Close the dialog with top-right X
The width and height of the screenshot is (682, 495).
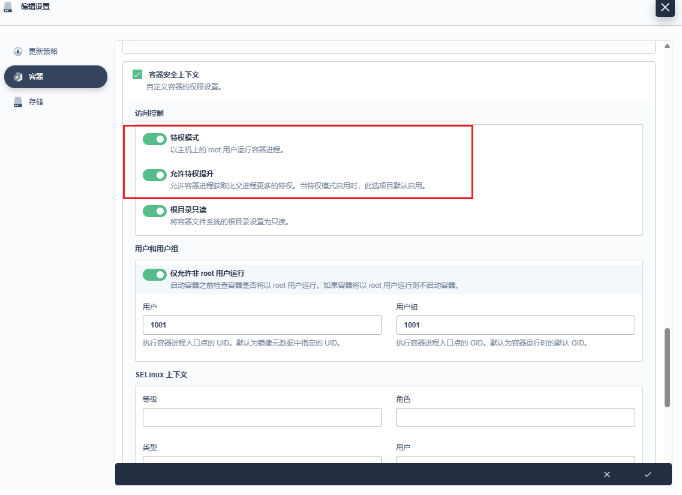coord(666,8)
